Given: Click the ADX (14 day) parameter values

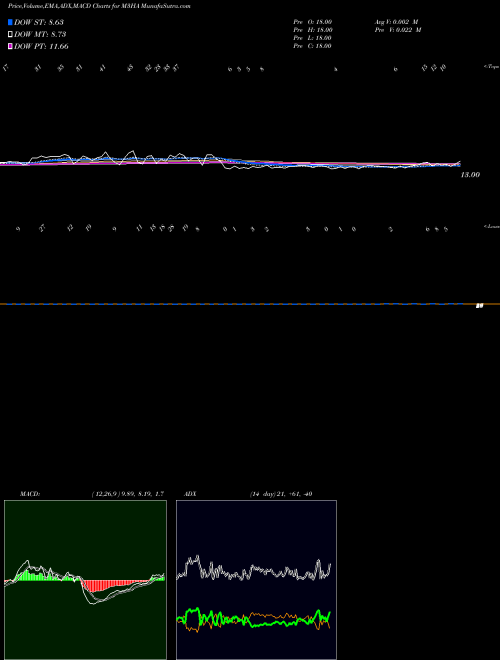Looking at the screenshot, I should [280, 494].
